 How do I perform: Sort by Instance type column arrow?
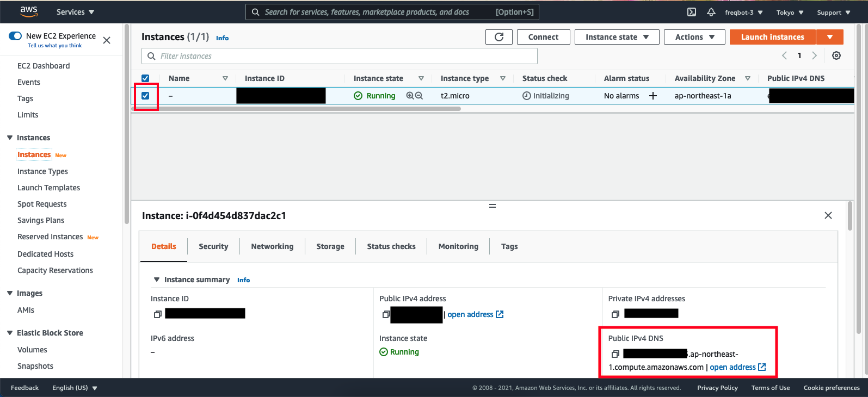[503, 78]
